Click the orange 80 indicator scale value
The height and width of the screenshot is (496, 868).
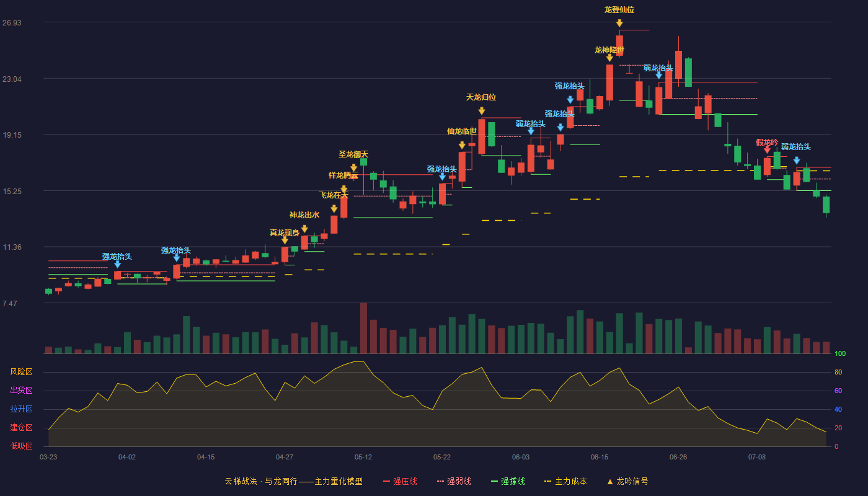tap(838, 372)
